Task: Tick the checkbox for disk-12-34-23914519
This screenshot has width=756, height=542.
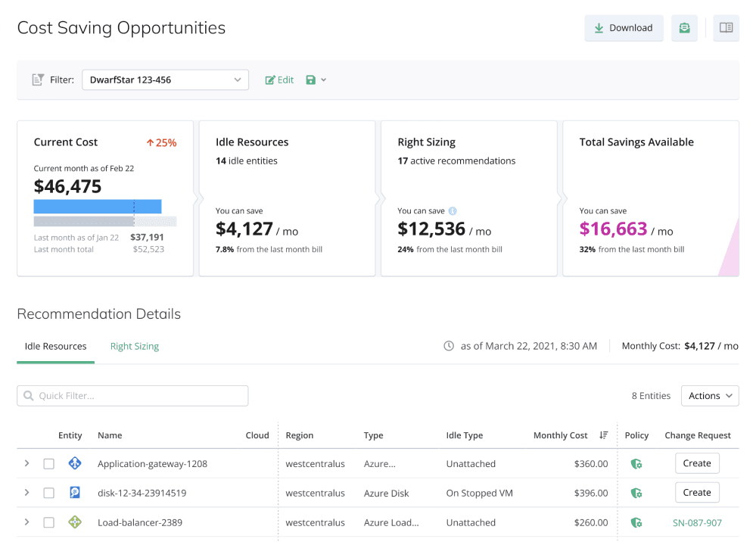Action: tap(48, 493)
